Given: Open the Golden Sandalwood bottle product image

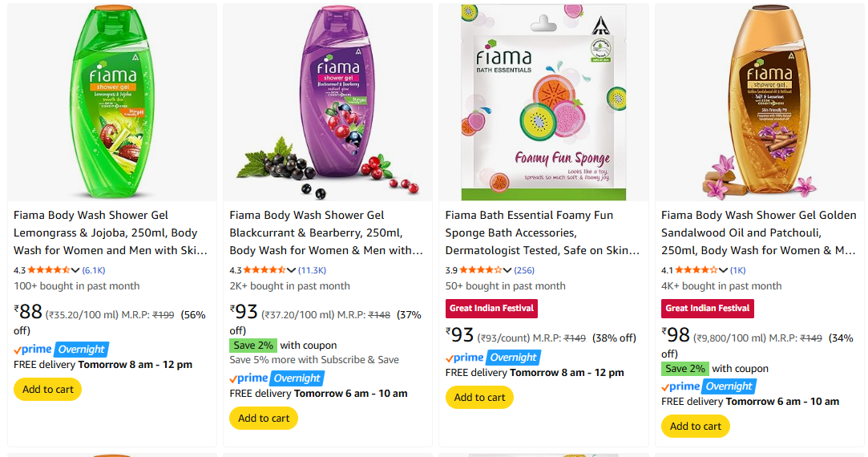Looking at the screenshot, I should click(759, 103).
